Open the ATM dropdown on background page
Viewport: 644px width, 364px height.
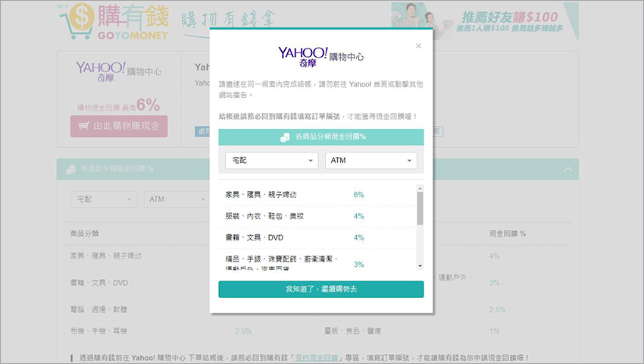177,199
